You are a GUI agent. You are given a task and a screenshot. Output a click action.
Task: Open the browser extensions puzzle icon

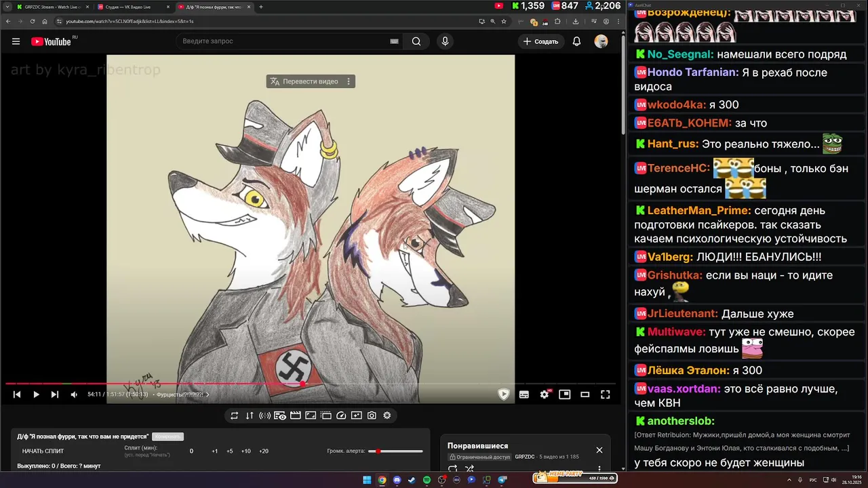pyautogui.click(x=557, y=21)
